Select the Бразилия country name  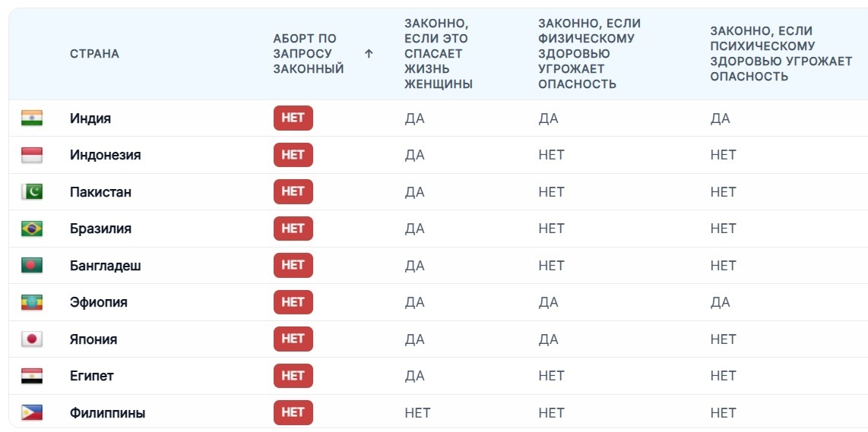coord(101,229)
